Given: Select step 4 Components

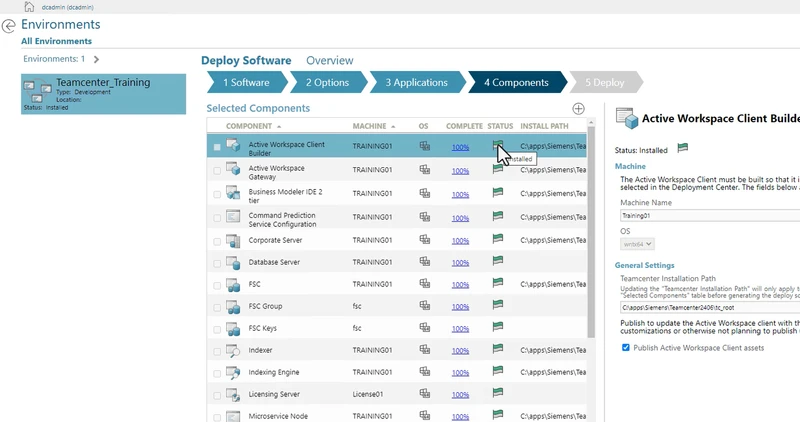Looking at the screenshot, I should (x=516, y=82).
